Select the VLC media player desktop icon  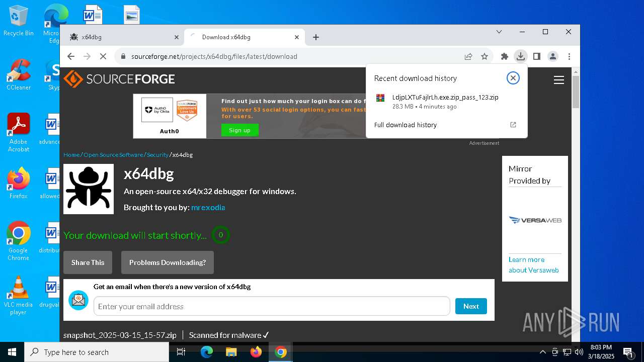(19, 296)
